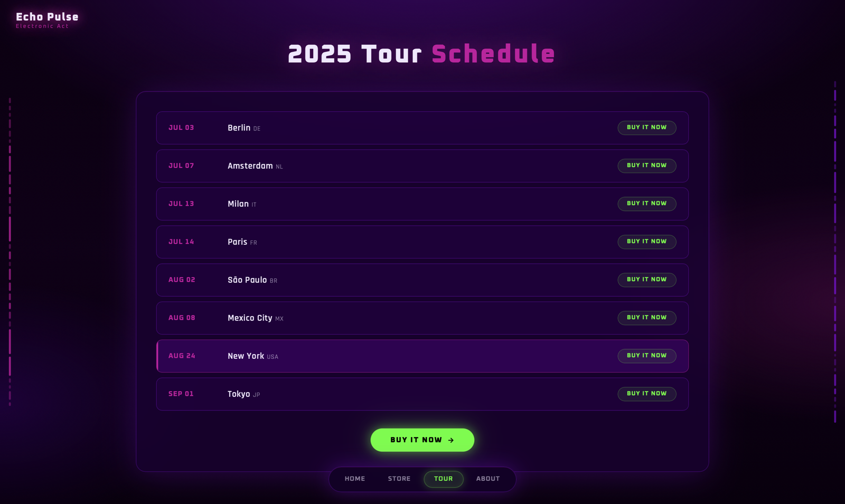Purchase Mexico City tickets

646,318
